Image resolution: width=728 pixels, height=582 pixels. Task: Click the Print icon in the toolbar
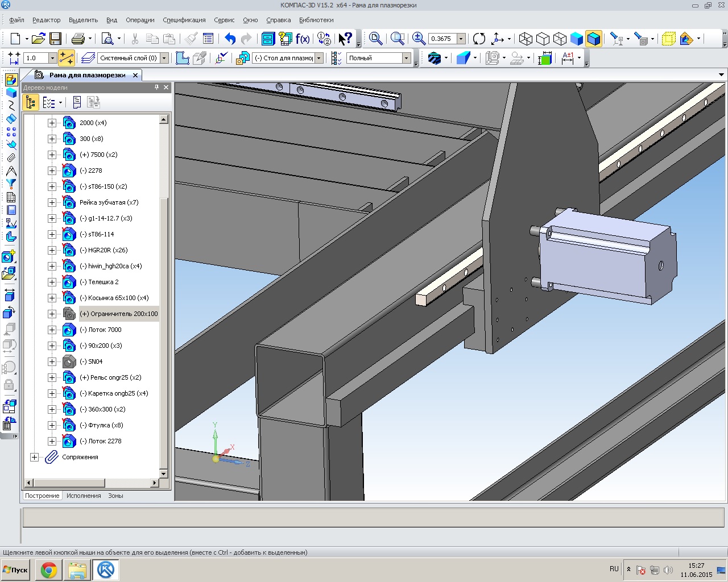point(78,39)
